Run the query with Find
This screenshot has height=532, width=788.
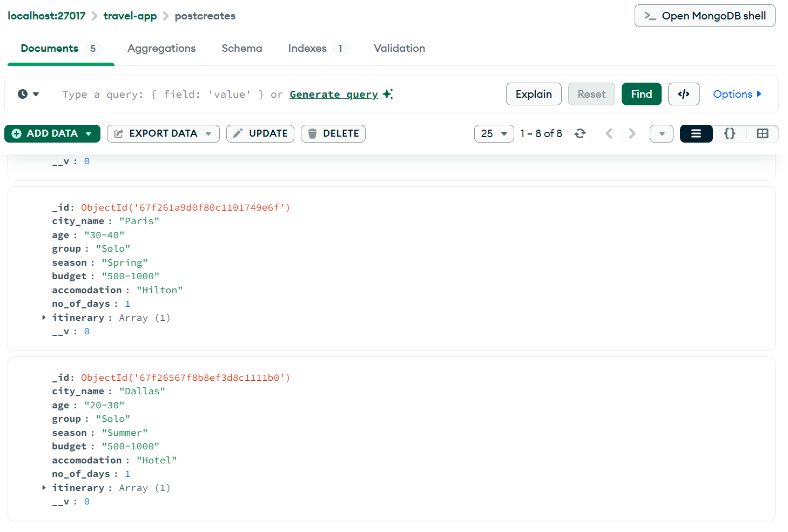pos(642,94)
